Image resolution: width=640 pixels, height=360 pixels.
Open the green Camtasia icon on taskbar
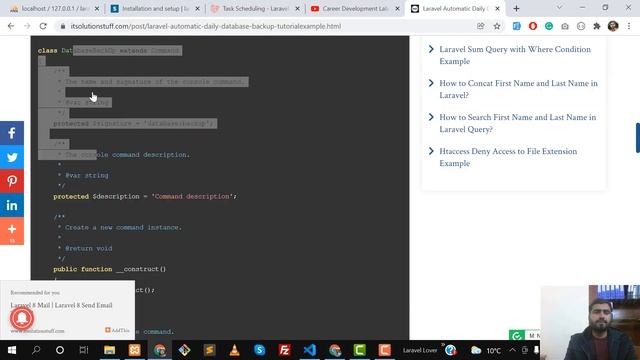click(x=359, y=350)
